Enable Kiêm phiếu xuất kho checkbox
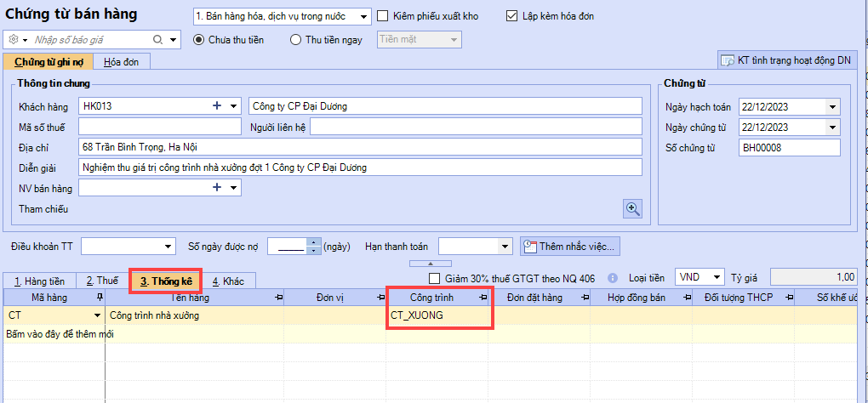Image resolution: width=868 pixels, height=403 pixels. [x=383, y=16]
